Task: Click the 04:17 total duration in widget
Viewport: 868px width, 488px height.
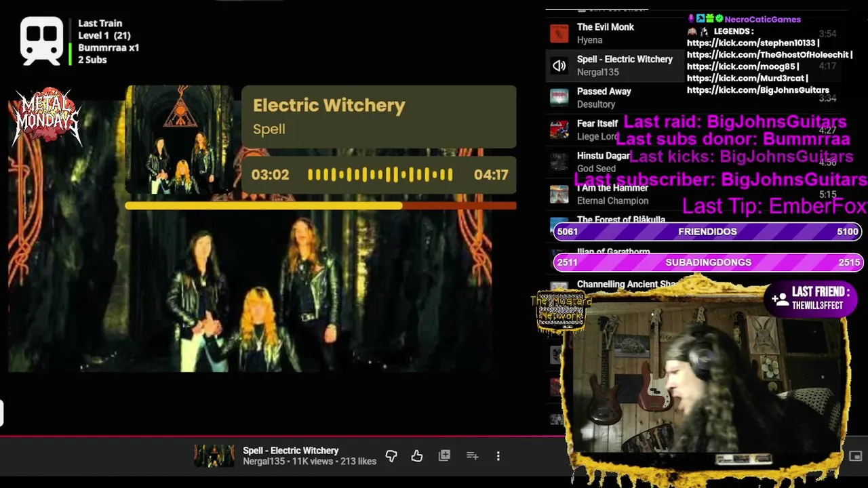Action: click(491, 175)
